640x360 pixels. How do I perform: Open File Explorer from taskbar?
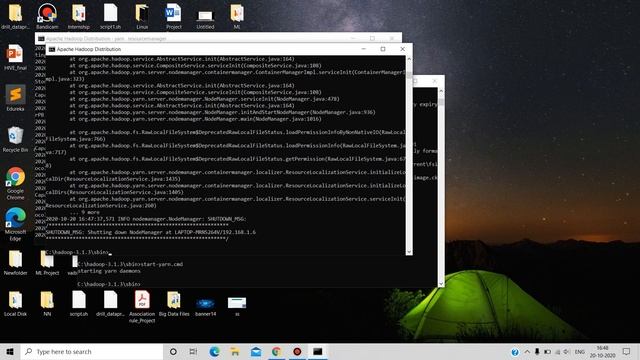(x=235, y=351)
